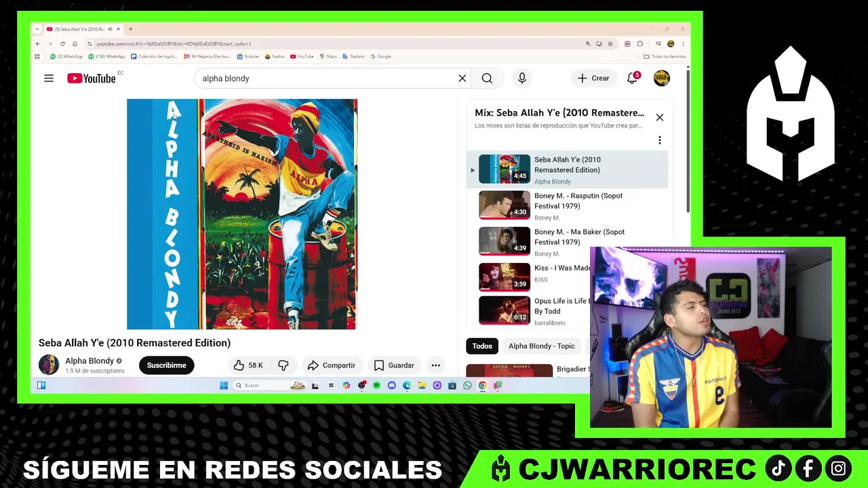Open Radios bookmark
This screenshot has width=868, height=488.
point(275,57)
